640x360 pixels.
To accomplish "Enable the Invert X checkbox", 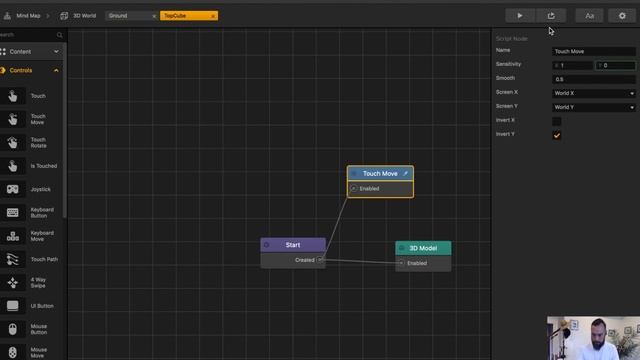I will [556, 121].
